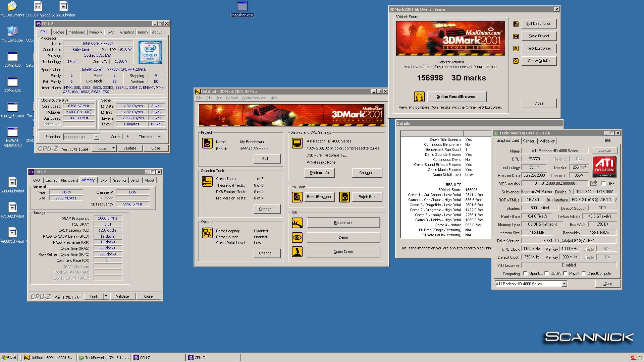This screenshot has height=362, width=644.
Task: Open the 508000.hwbot file icon
Action: pyautogui.click(x=12, y=185)
